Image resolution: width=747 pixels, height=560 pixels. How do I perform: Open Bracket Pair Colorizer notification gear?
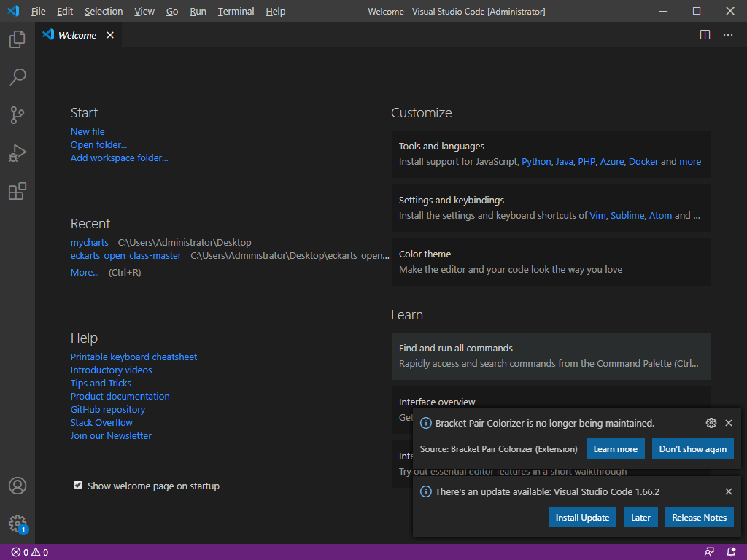tap(711, 423)
